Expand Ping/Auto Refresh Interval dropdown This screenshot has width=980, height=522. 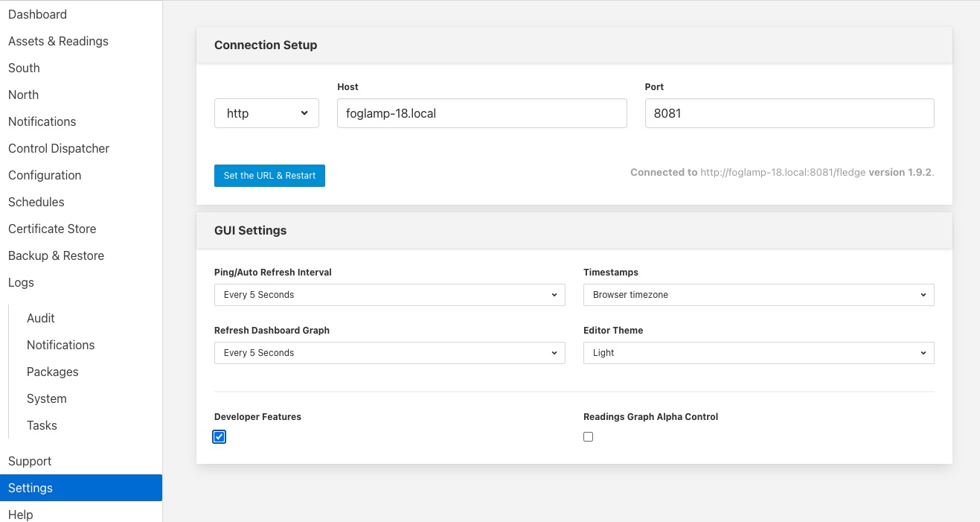[389, 295]
